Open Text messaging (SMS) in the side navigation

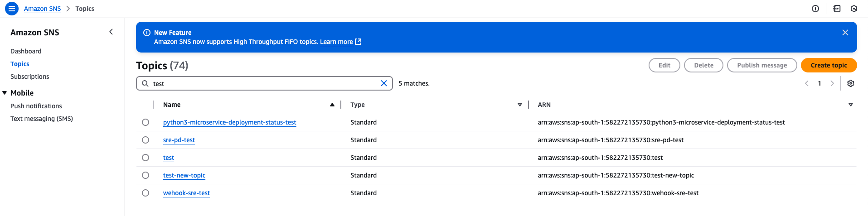pos(42,119)
